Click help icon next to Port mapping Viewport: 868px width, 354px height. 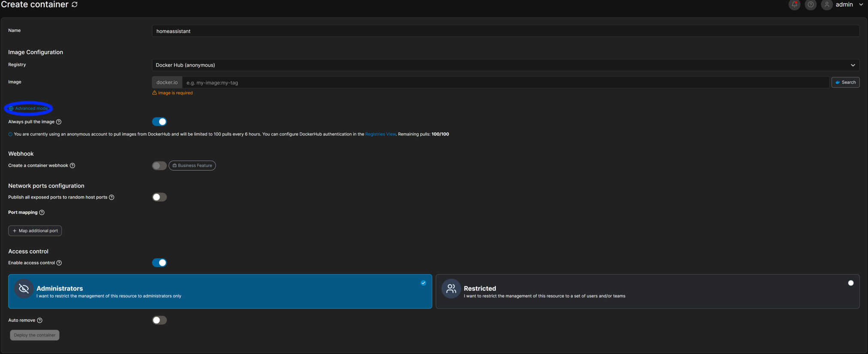point(42,212)
